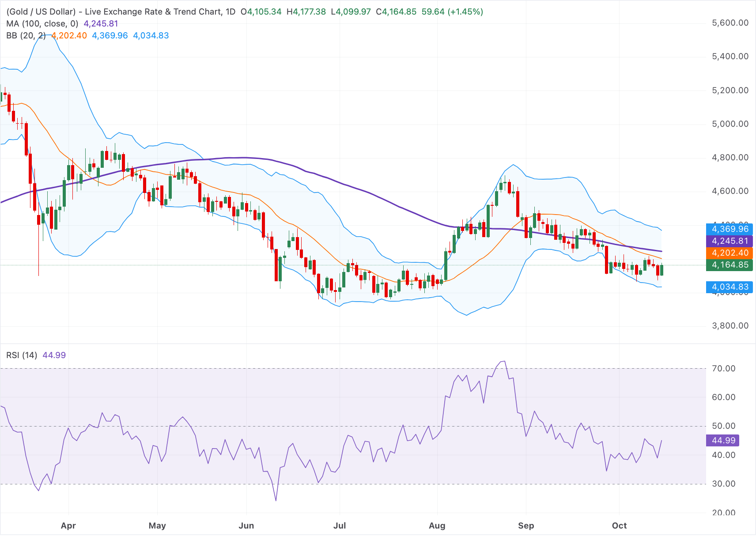Image resolution: width=756 pixels, height=540 pixels.
Task: Click the 4,369.96 BB upper value in legend
Action: [110, 35]
